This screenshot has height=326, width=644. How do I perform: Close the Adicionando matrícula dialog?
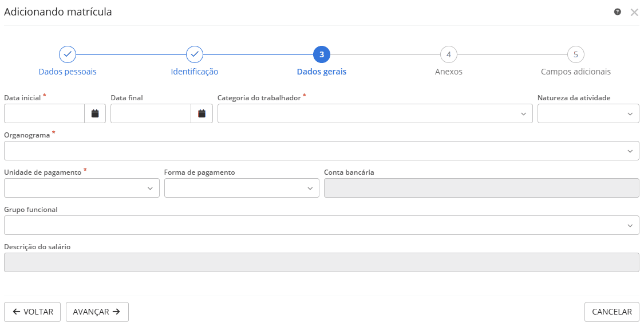point(634,12)
